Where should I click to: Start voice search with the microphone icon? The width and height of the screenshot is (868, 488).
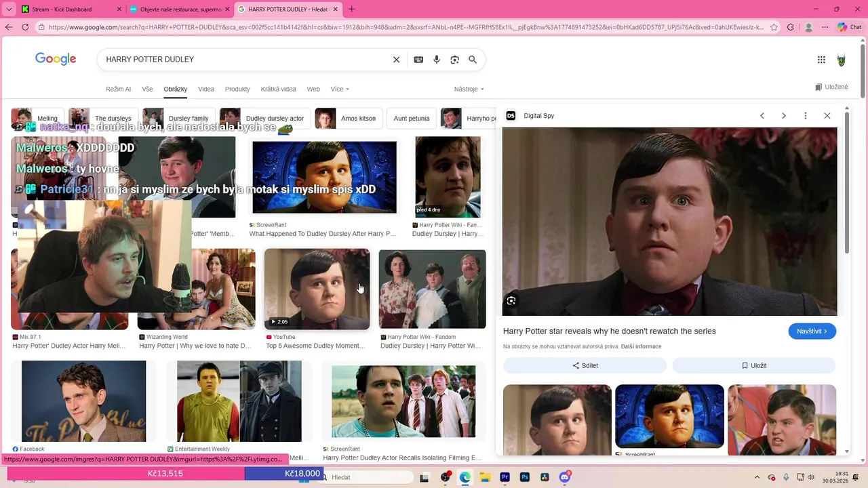pyautogui.click(x=437, y=60)
